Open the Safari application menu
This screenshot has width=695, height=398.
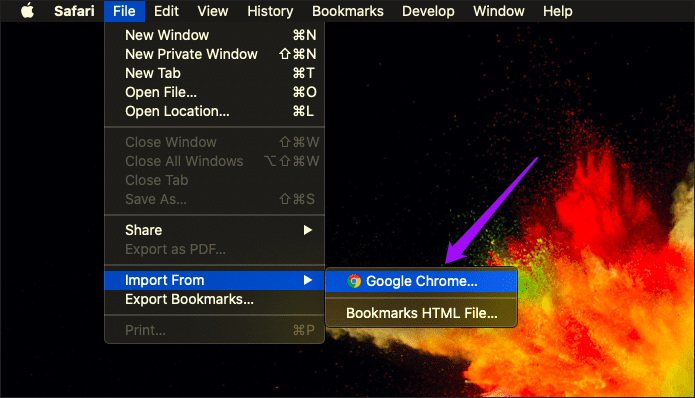[x=74, y=11]
